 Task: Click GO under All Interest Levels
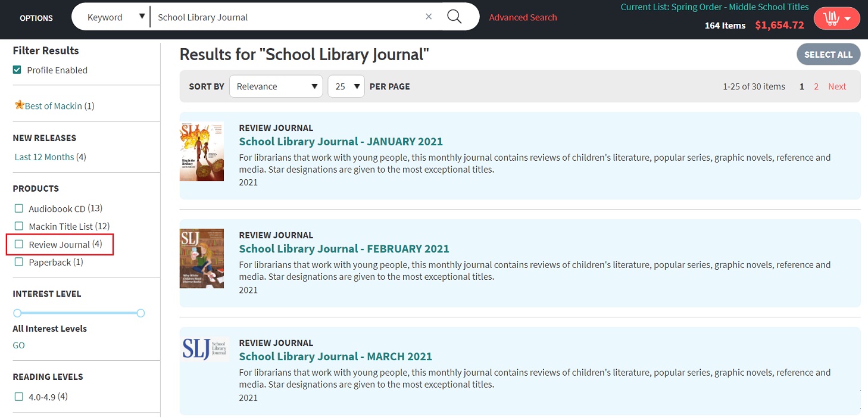pos(19,345)
